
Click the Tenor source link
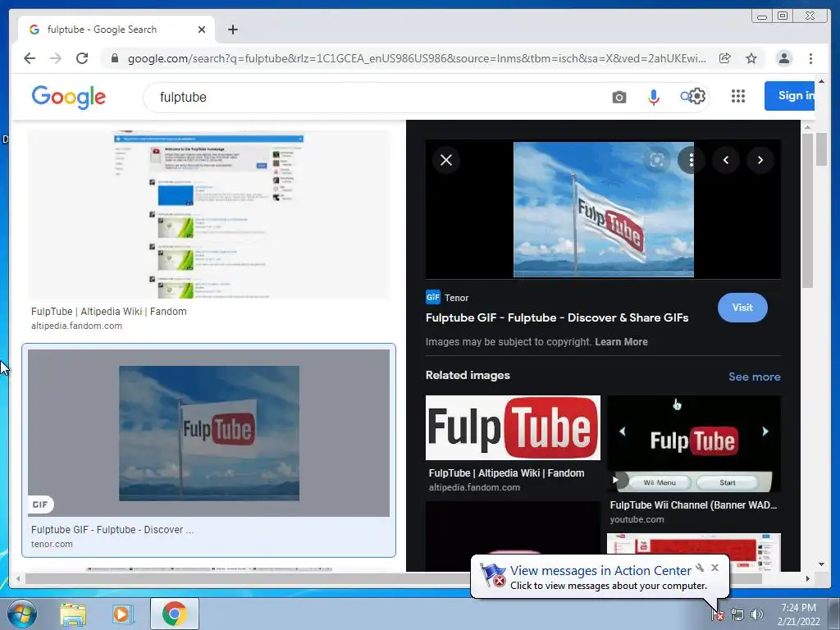pos(456,298)
